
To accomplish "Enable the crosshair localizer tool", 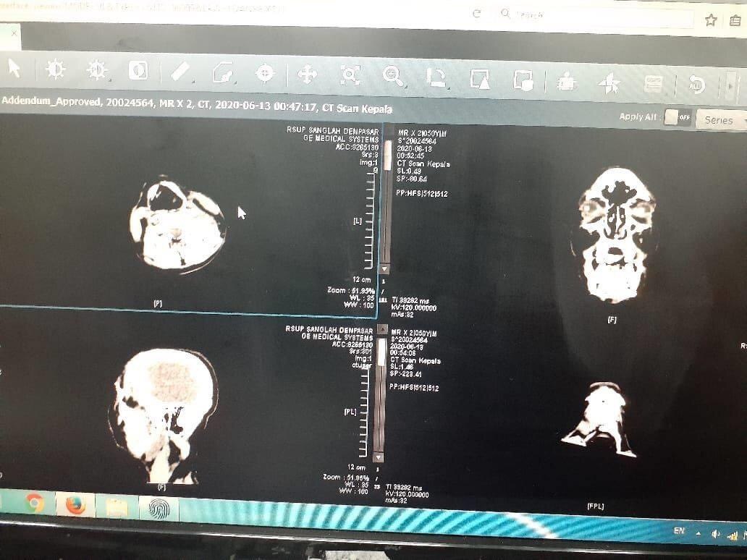I will click(265, 74).
